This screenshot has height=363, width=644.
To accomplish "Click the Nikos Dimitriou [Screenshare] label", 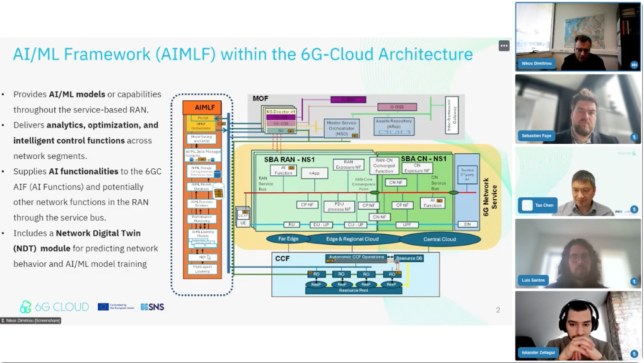I will click(33, 321).
